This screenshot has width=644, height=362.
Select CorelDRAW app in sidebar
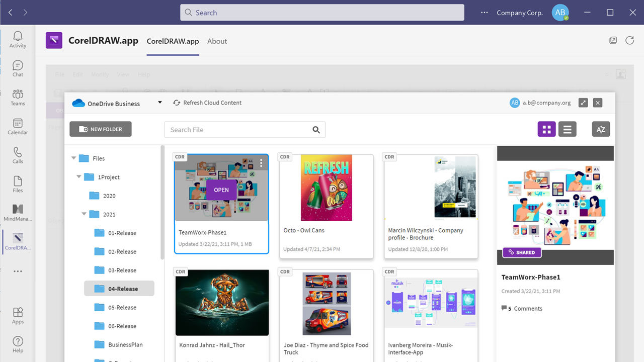pos(18,242)
